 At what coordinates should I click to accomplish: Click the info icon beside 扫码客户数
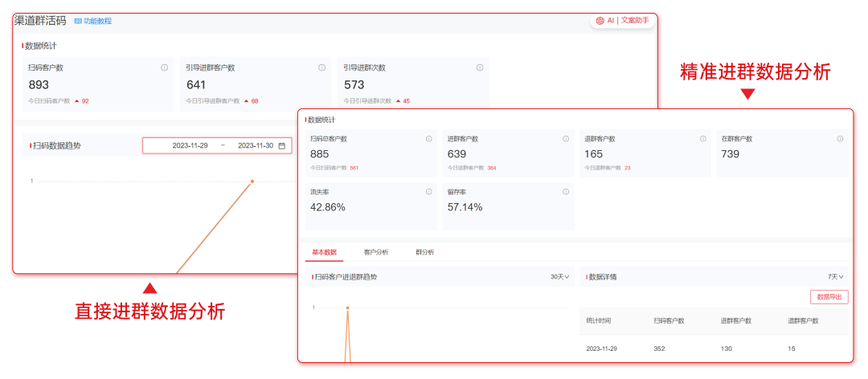pos(164,67)
